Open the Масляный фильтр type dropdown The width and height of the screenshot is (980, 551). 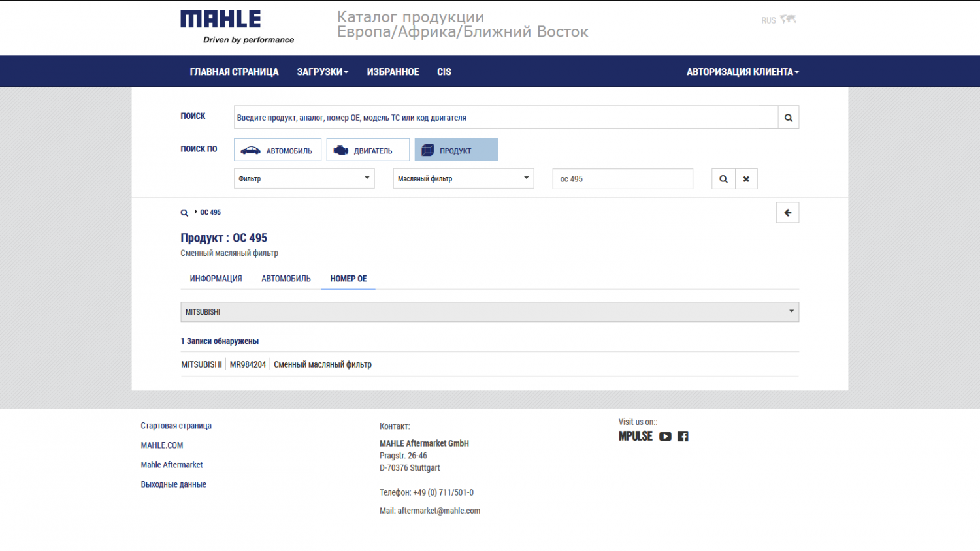click(x=463, y=179)
